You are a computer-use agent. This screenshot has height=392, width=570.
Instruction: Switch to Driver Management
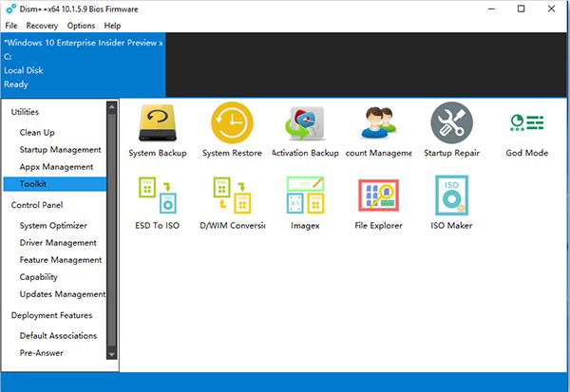[58, 243]
